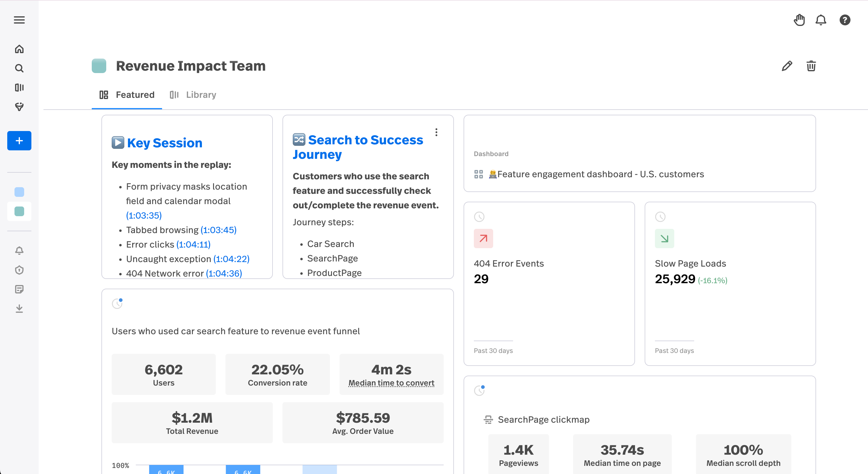Open the hamburger menu in sidebar
The width and height of the screenshot is (868, 474).
[x=19, y=20]
